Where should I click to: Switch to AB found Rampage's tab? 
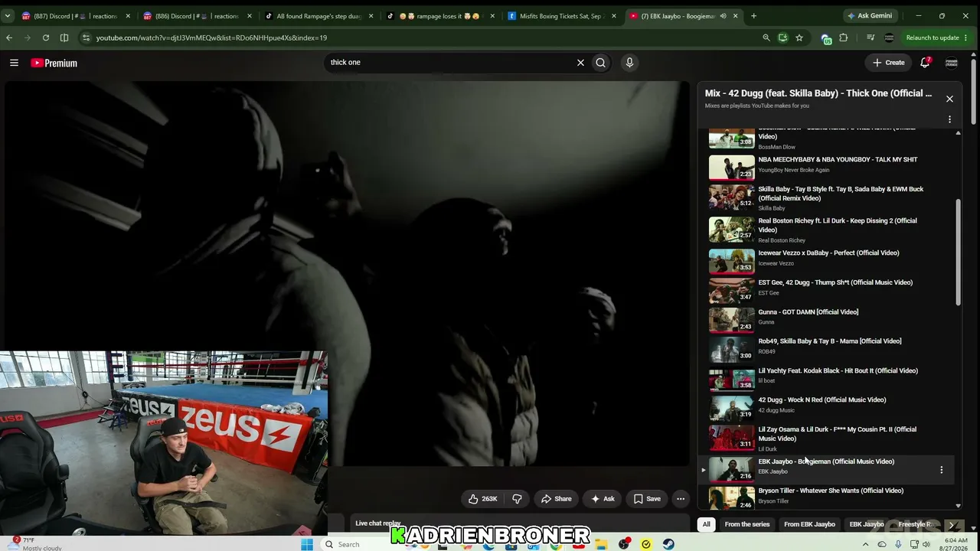pos(319,16)
